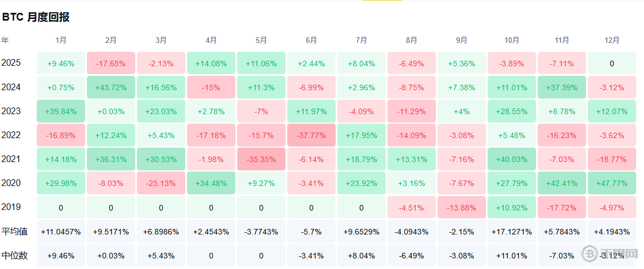Click the 2025 February cell showing -17.65%

111,63
